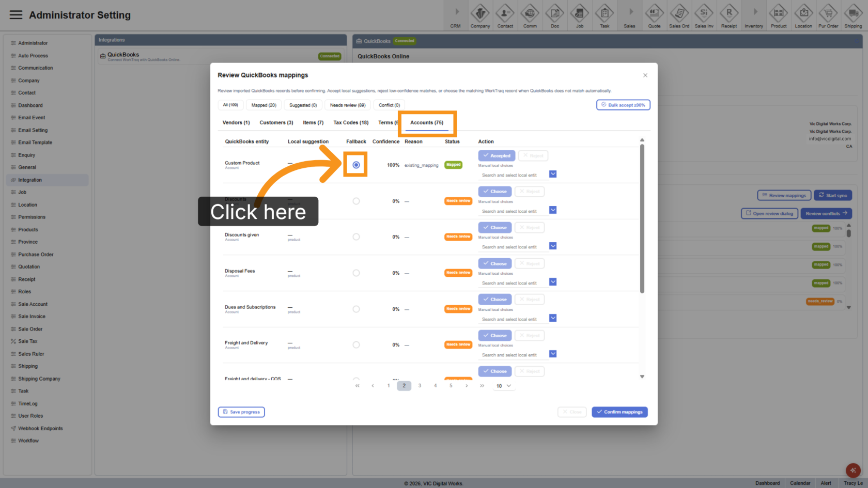The image size is (868, 488).
Task: Click background mapped list scrollbar thumb
Action: (x=848, y=233)
